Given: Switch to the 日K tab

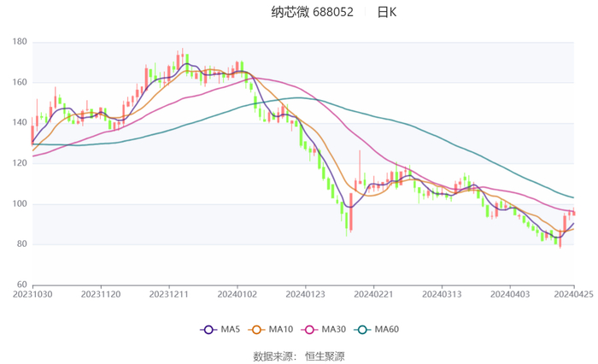Looking at the screenshot, I should (x=387, y=13).
